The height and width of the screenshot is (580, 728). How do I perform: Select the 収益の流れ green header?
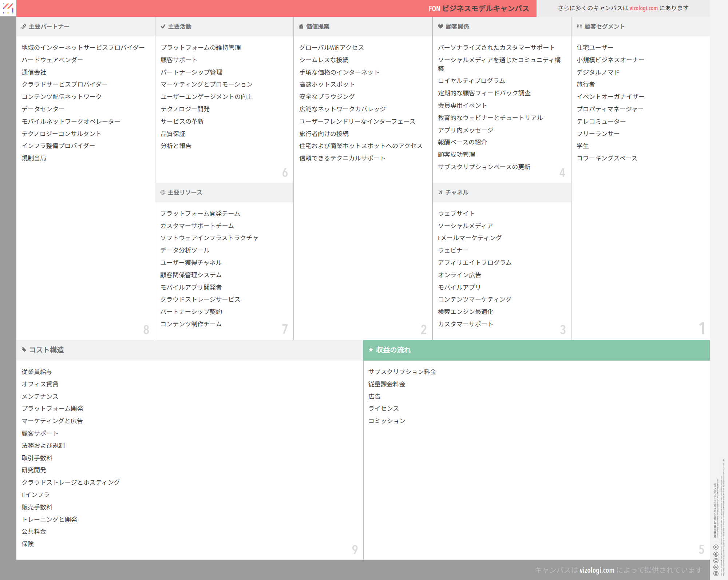[x=536, y=350]
